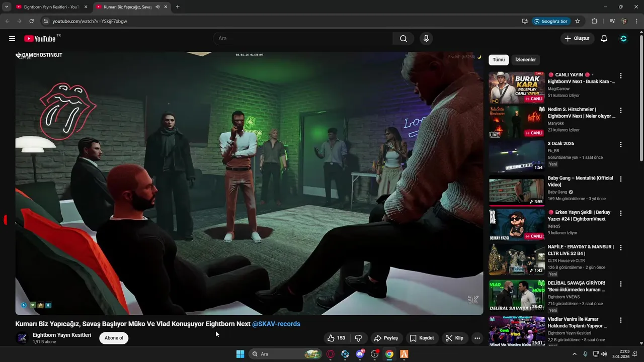Click CLTR House ve CLTR channel name
The height and width of the screenshot is (362, 644).
click(566, 260)
